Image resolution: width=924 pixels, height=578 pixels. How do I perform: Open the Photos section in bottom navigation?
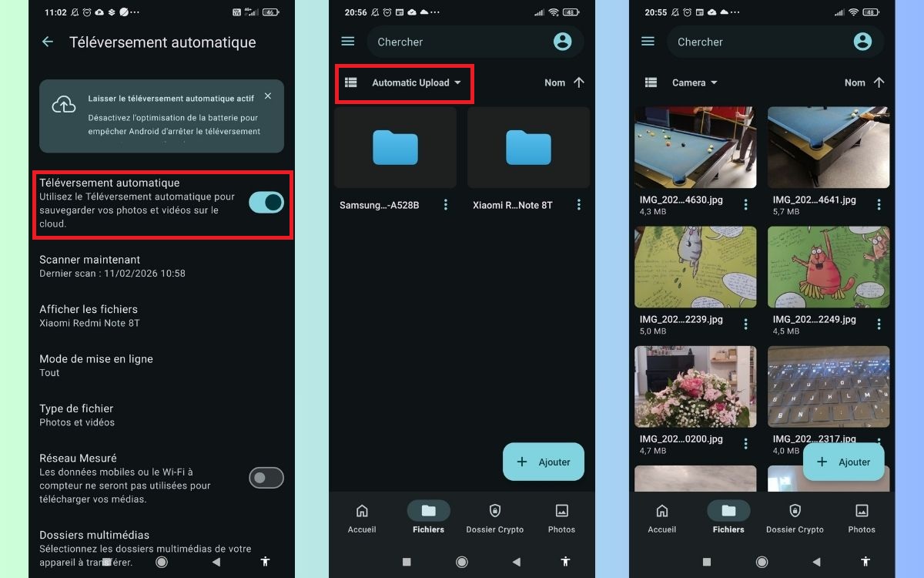point(561,516)
